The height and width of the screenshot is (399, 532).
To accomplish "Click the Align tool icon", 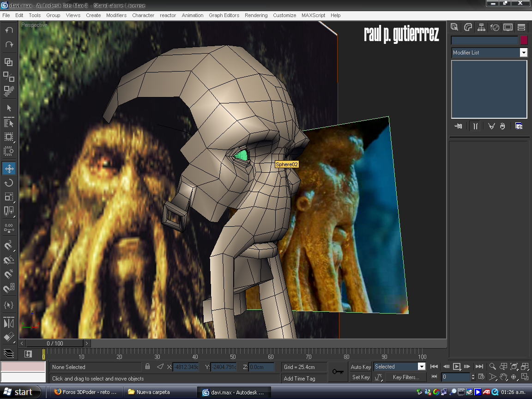I will tap(8, 337).
